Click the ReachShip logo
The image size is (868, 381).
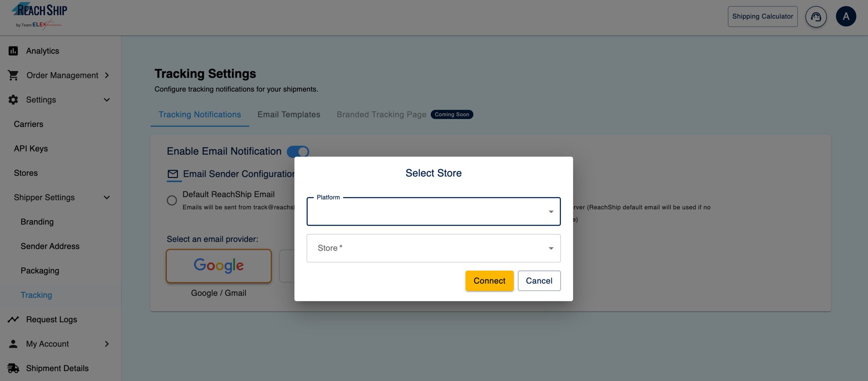[39, 16]
